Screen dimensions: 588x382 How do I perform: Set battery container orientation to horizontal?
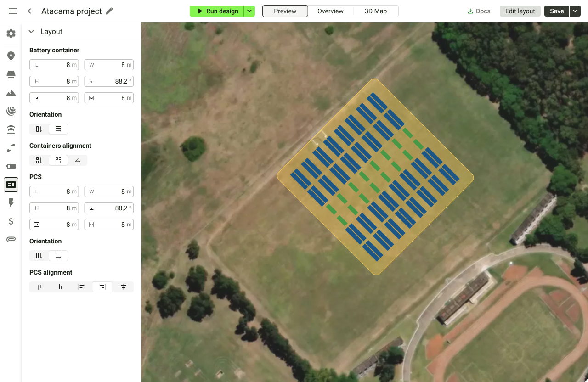tap(58, 129)
